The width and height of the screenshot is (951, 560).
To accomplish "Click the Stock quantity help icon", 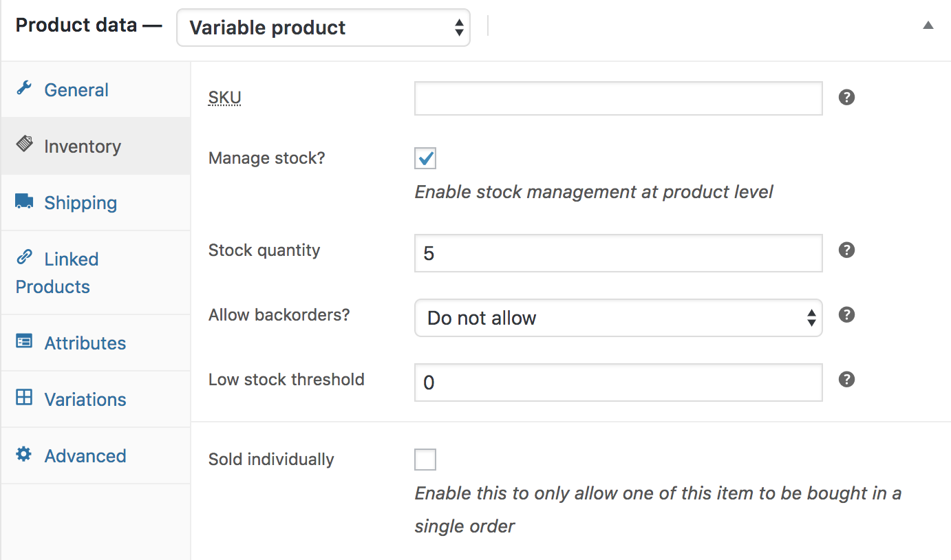I will (847, 250).
